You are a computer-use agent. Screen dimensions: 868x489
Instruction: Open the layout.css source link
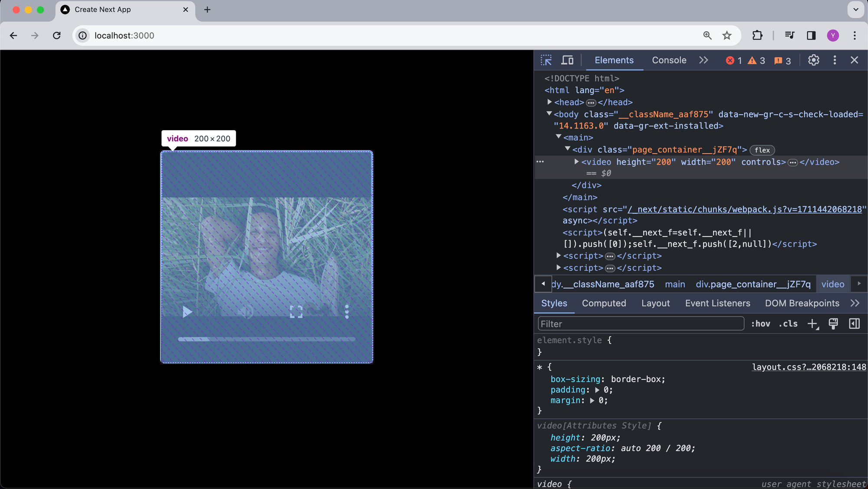(x=809, y=367)
